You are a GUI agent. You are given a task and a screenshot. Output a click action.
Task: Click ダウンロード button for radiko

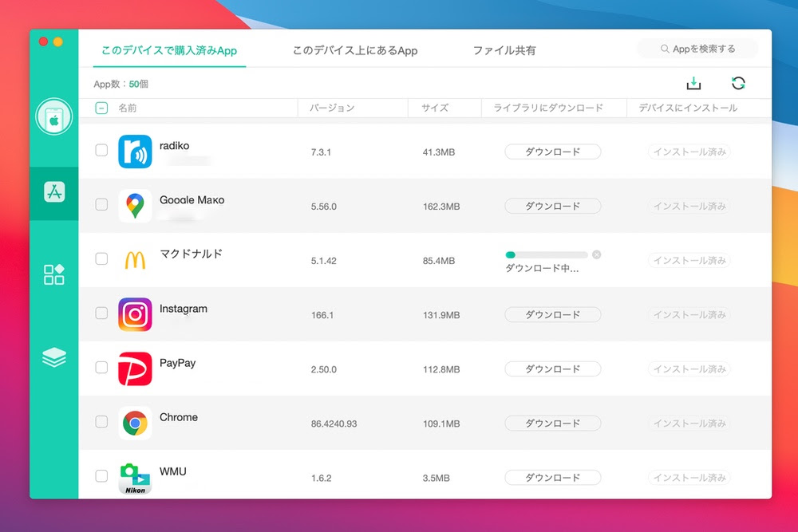pos(553,152)
